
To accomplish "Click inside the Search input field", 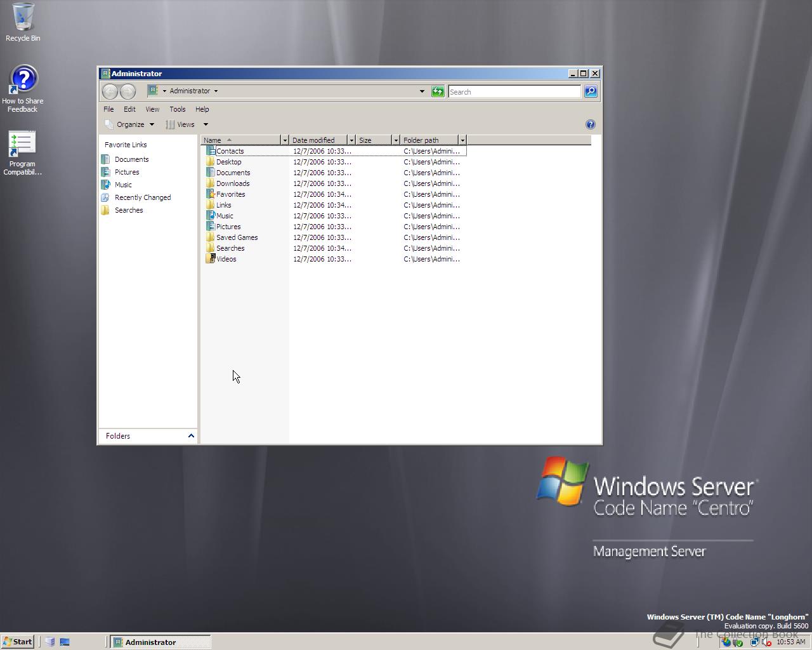I will (514, 91).
